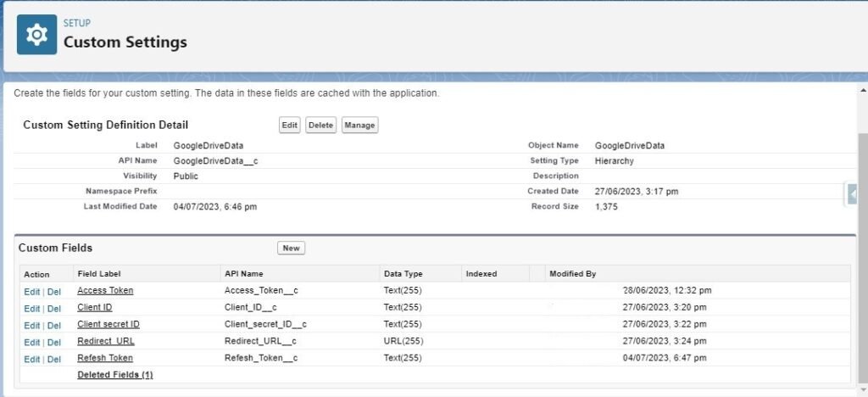View the Deleted Fields (1) link
The height and width of the screenshot is (397, 868).
click(x=115, y=374)
